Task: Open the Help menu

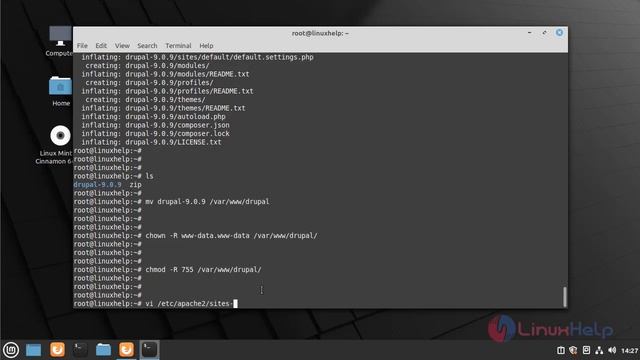Action: pyautogui.click(x=206, y=46)
